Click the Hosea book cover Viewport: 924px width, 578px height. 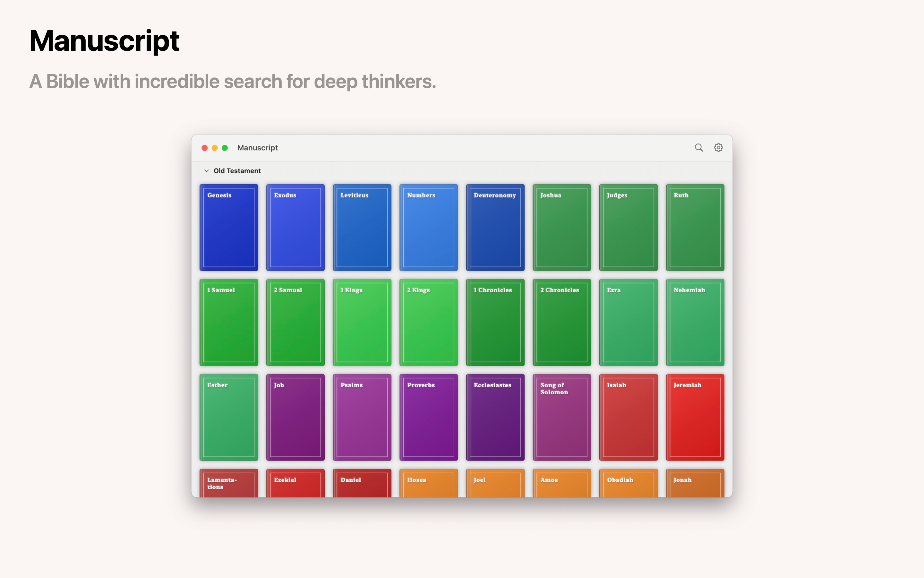(429, 483)
